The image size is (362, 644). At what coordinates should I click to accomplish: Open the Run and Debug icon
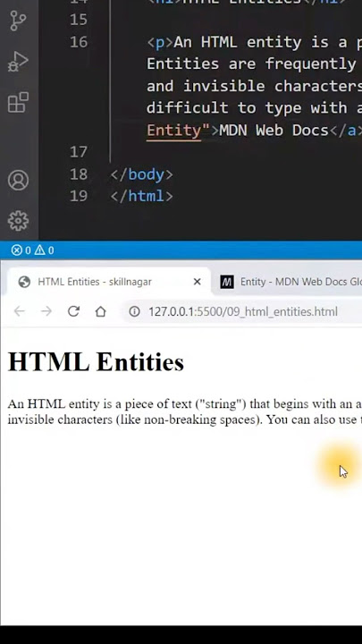(18, 62)
